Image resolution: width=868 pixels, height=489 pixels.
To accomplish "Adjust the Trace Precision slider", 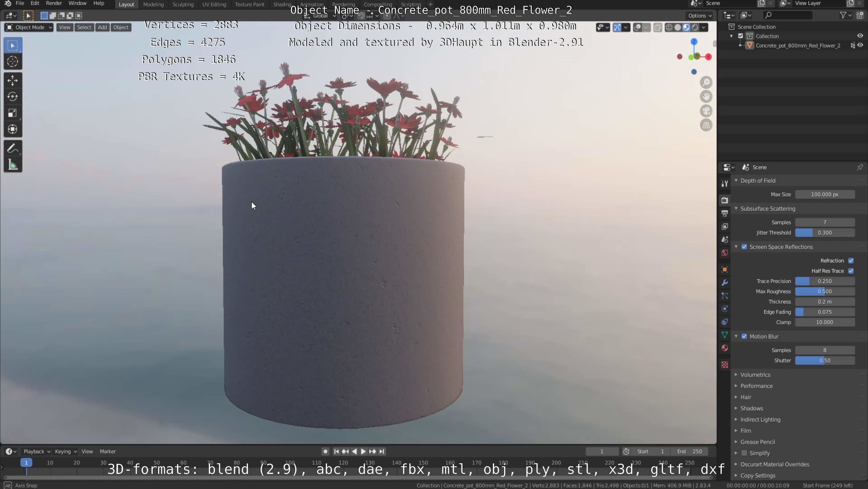I will coord(825,281).
